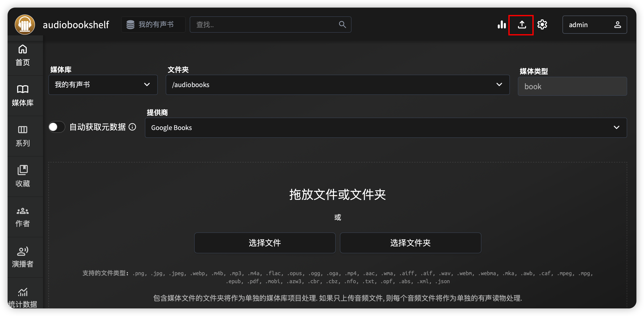644x316 pixels.
Task: Open 系列 series sidebar icon
Action: [23, 136]
